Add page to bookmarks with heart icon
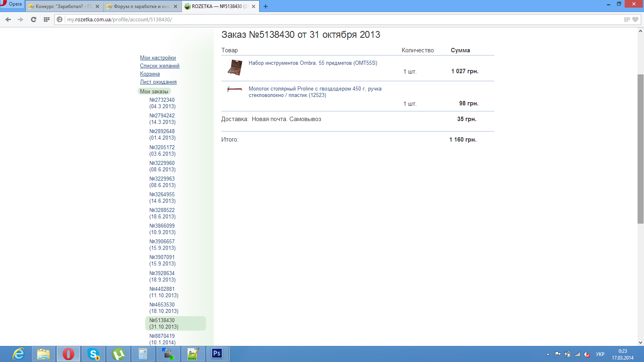Image resolution: width=644 pixels, height=362 pixels. pos(635,19)
